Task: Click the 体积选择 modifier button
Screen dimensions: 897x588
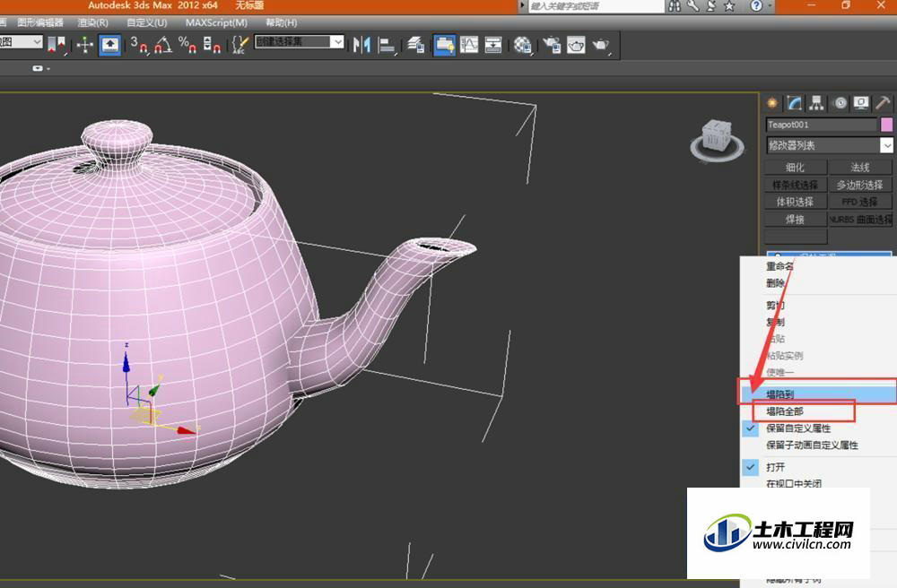Action: 796,202
